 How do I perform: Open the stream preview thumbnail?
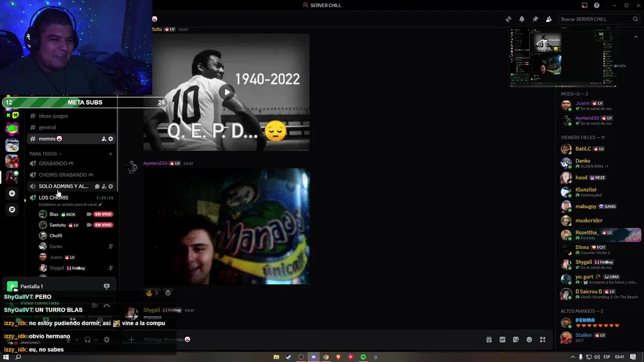(563, 57)
